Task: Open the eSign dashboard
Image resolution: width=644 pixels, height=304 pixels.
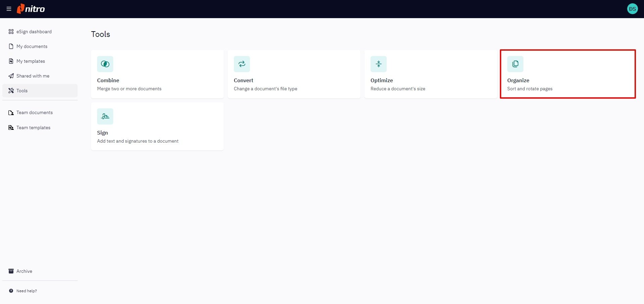Action: 34,32
